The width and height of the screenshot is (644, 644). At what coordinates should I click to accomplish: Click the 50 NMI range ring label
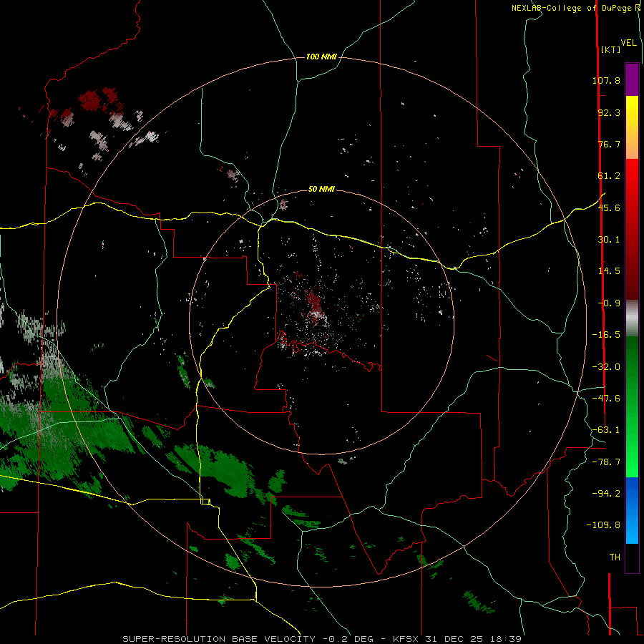pyautogui.click(x=321, y=189)
